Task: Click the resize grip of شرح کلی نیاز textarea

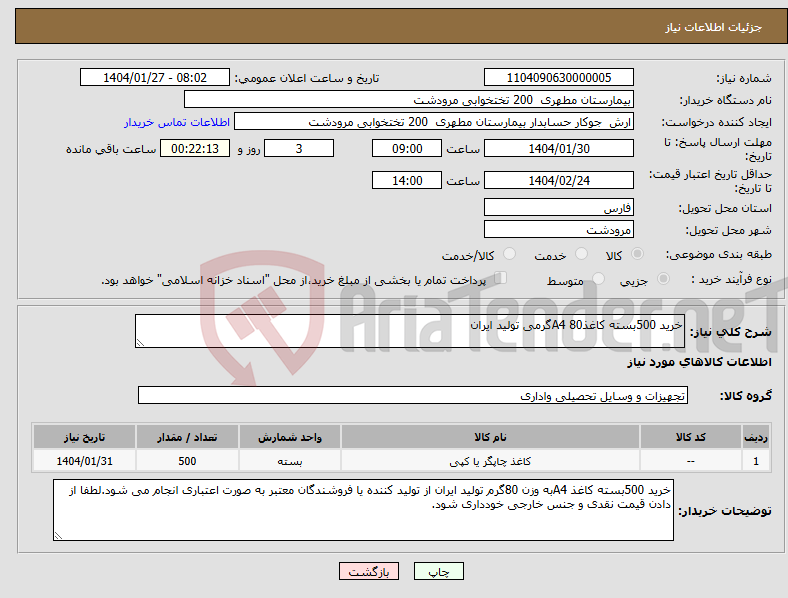Action: [140, 343]
